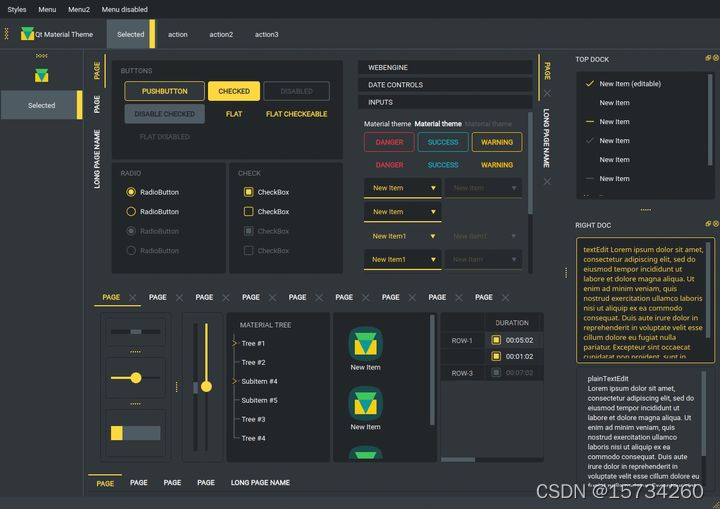The height and width of the screenshot is (509, 720).
Task: Click the flat SUCCESS text button
Action: tap(443, 165)
